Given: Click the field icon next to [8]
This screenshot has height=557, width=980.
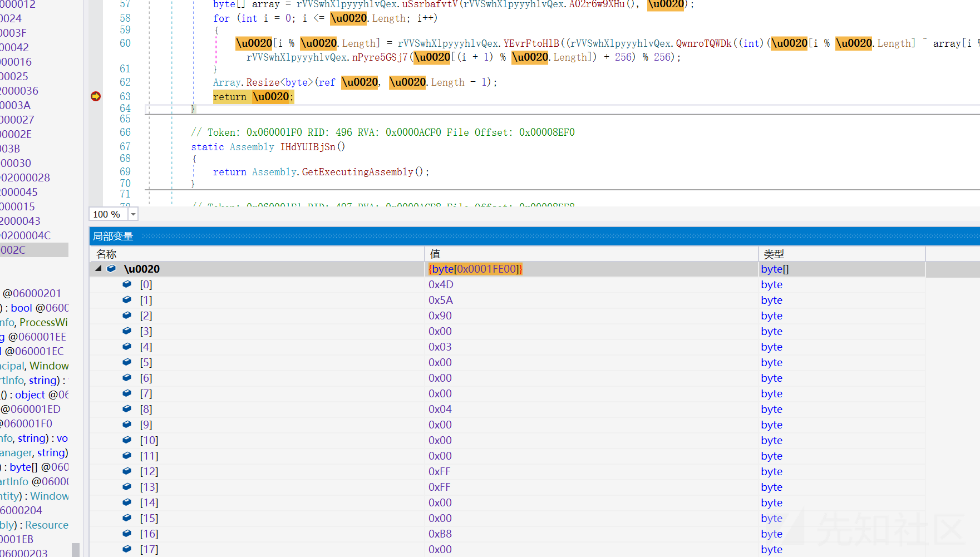Looking at the screenshot, I should tap(127, 408).
